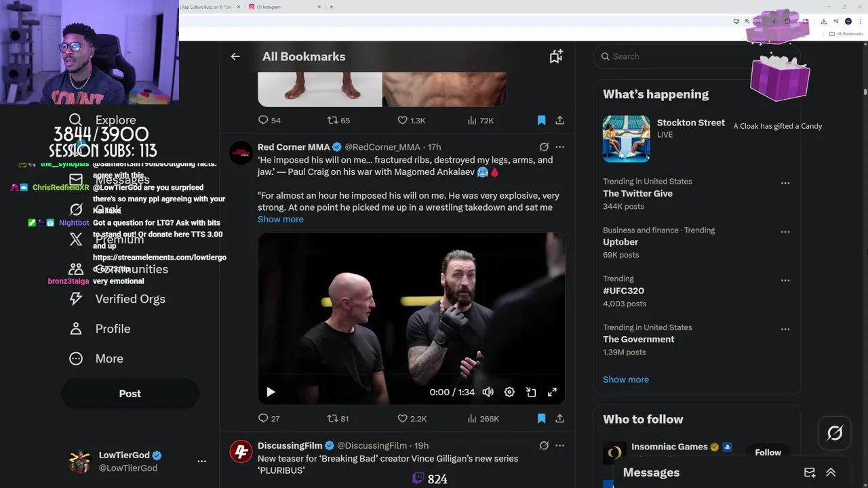Mute the video volume
The width and height of the screenshot is (868, 488).
488,392
